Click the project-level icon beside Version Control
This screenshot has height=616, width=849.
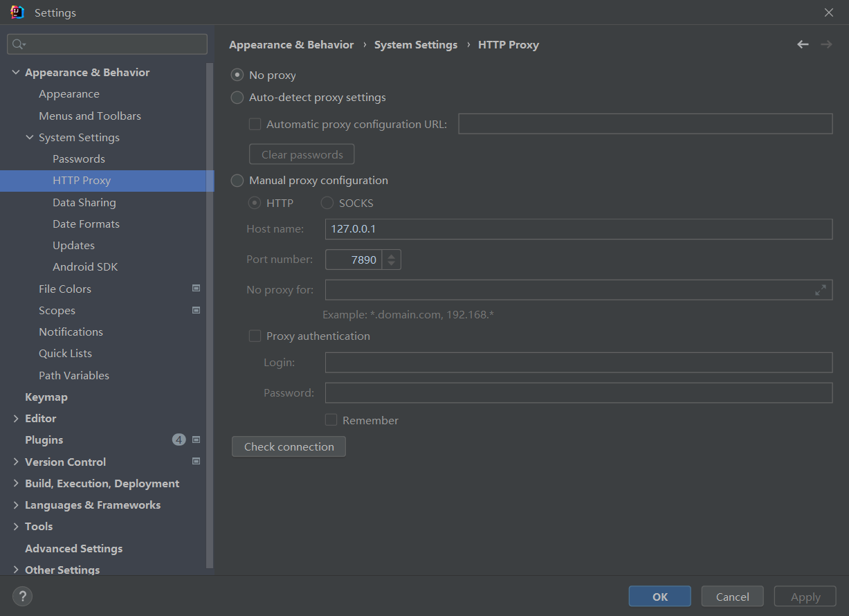click(196, 461)
